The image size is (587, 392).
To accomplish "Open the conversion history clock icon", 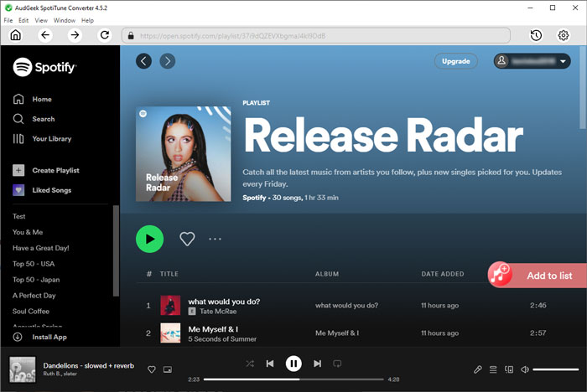I will click(536, 35).
